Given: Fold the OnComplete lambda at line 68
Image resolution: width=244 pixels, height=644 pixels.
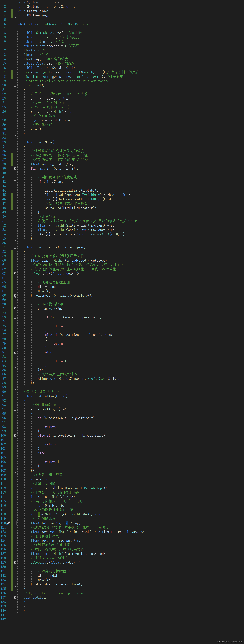Looking at the screenshot, I should coord(15,295).
